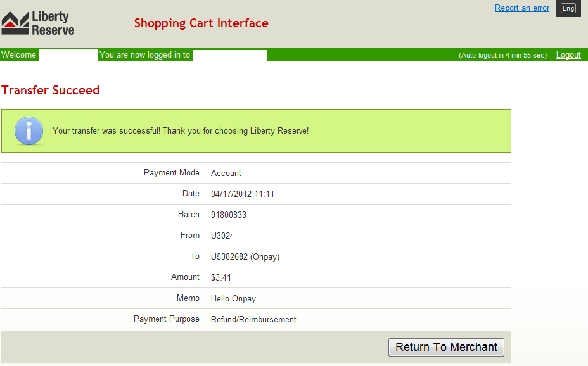Click the Payment Mode value Account
This screenshot has width=588, height=366.
pyautogui.click(x=226, y=173)
